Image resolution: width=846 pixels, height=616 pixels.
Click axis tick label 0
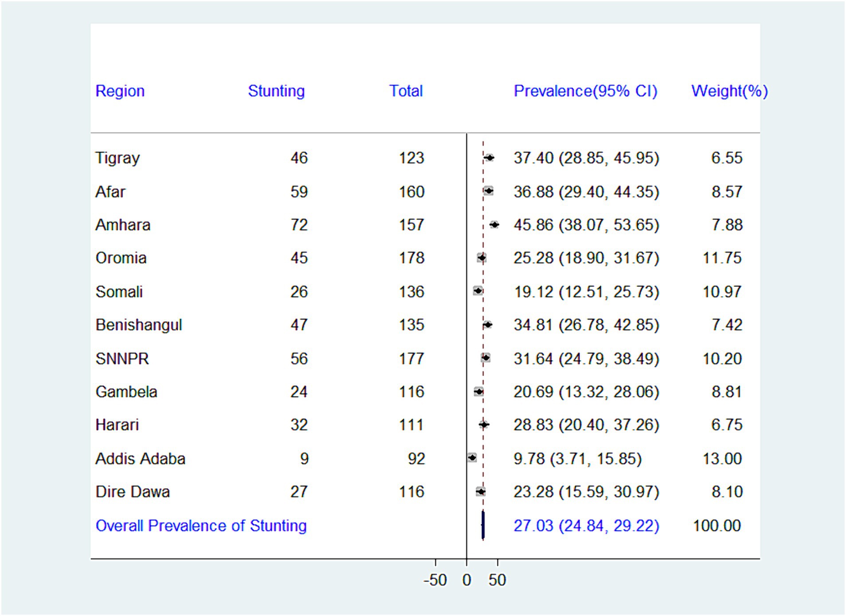(466, 580)
